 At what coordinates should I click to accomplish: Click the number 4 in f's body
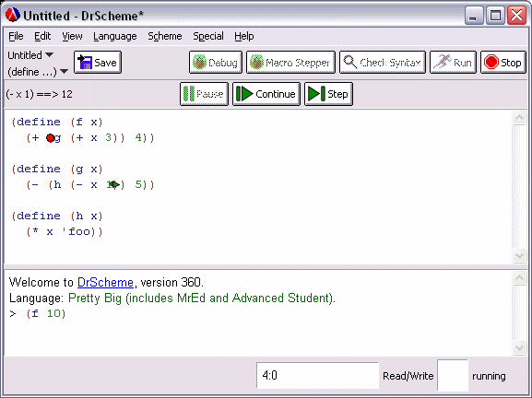pyautogui.click(x=138, y=137)
